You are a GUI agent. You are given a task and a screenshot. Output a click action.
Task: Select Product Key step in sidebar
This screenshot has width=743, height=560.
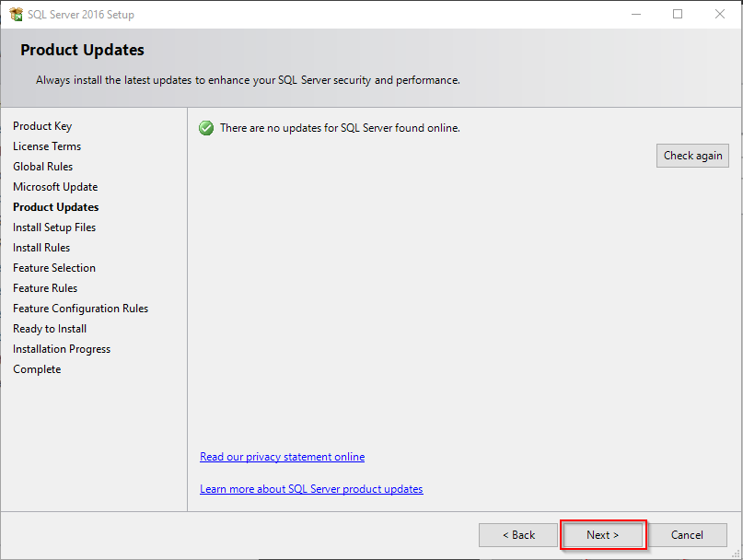(x=42, y=126)
